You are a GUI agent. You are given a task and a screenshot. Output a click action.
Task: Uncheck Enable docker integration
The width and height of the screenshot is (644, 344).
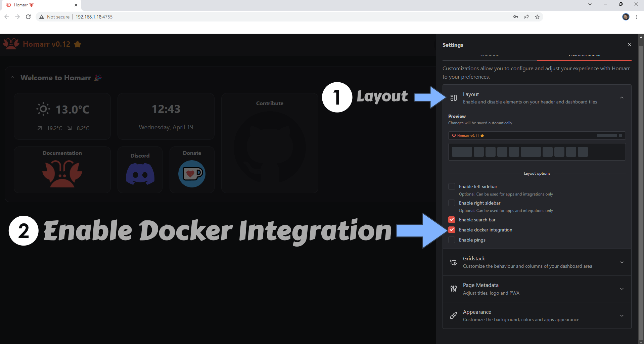pos(452,230)
